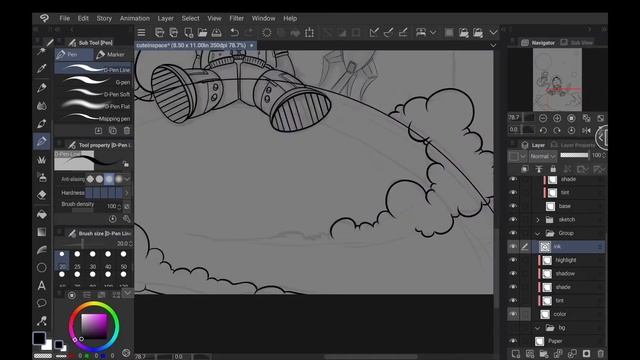
Task: Select the Balloon tool
Action: click(42, 303)
